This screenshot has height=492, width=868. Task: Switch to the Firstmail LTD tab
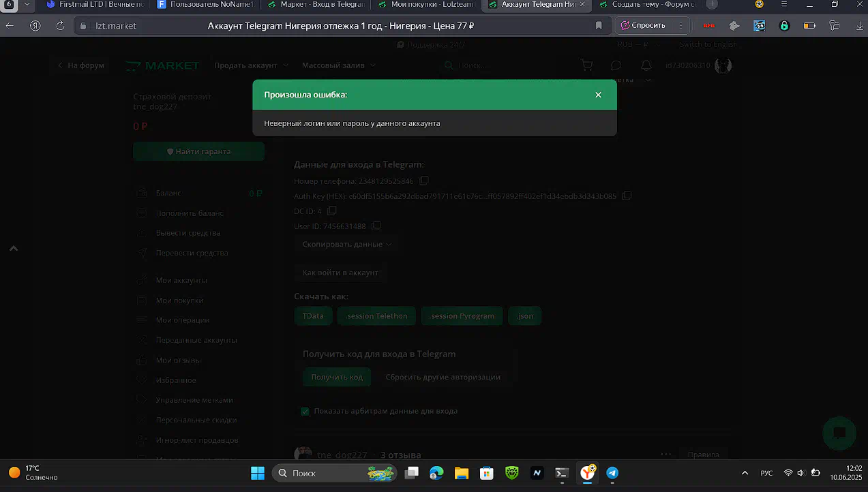click(x=95, y=4)
